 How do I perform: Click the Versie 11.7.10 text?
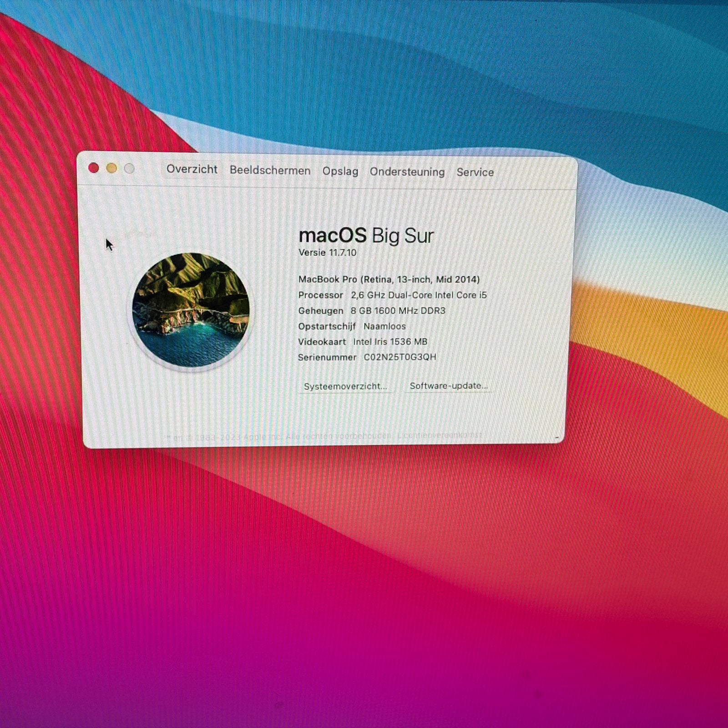(x=328, y=253)
